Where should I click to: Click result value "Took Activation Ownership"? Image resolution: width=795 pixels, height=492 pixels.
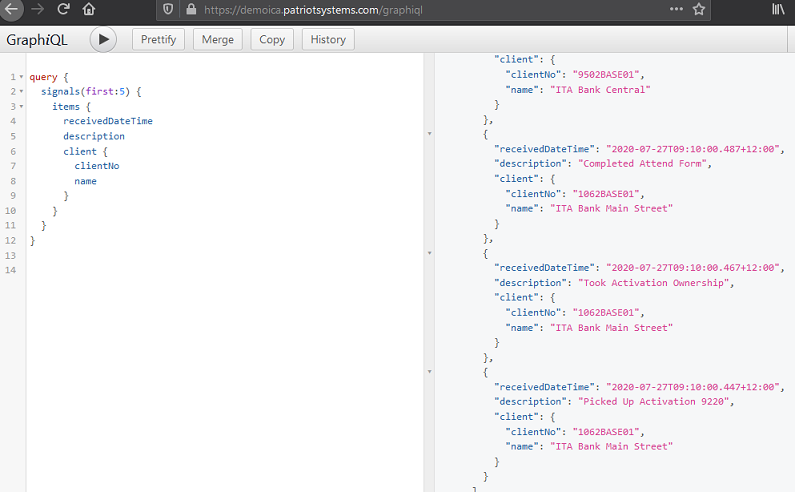654,283
